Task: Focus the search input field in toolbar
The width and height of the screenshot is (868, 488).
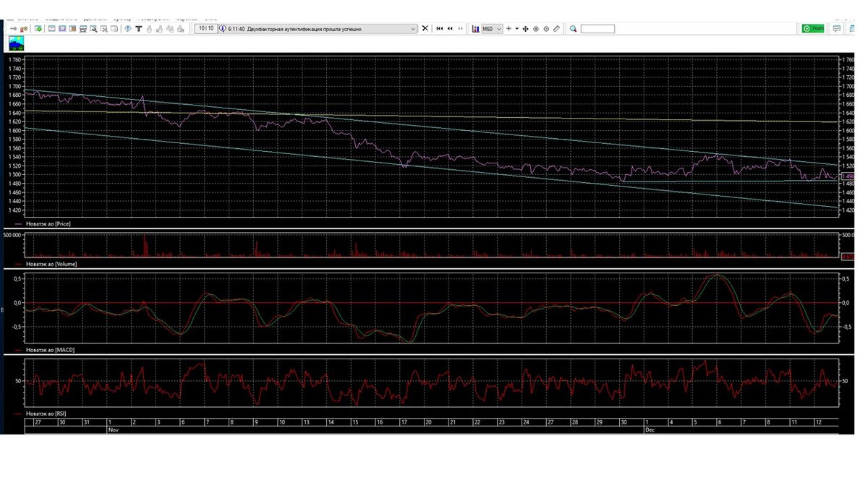Action: (597, 29)
